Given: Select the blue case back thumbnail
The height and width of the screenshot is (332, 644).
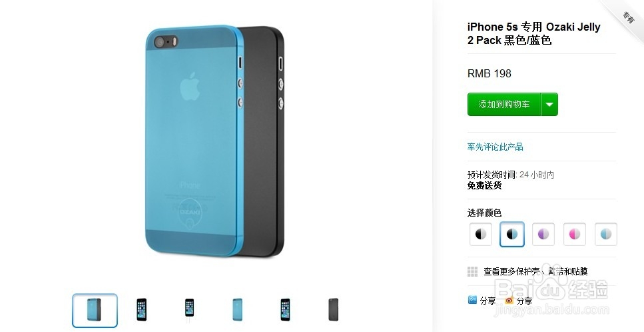Looking at the screenshot, I should 237,309.
